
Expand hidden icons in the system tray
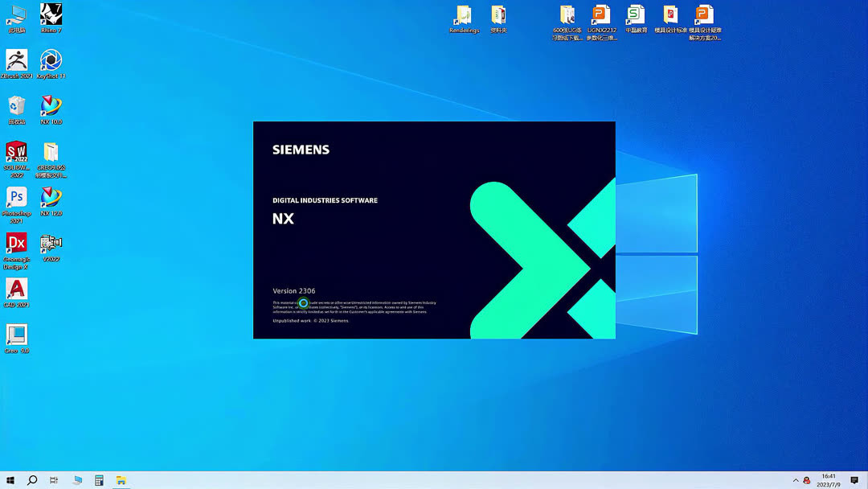pos(796,480)
